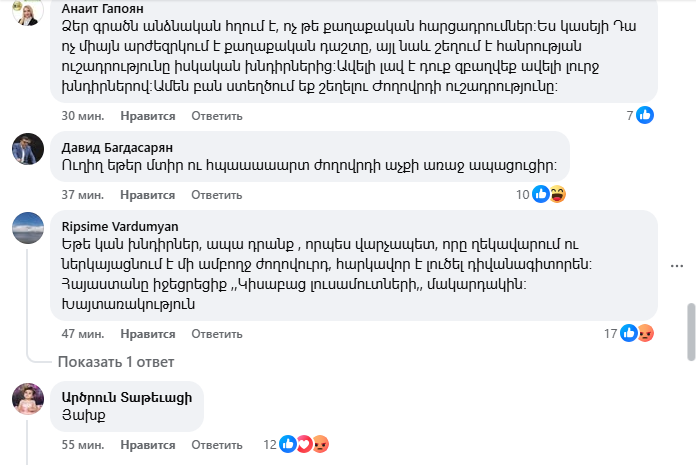Open Արծրուն Տաթեւացի's profile avatar
The width and height of the screenshot is (696, 465).
[x=26, y=398]
